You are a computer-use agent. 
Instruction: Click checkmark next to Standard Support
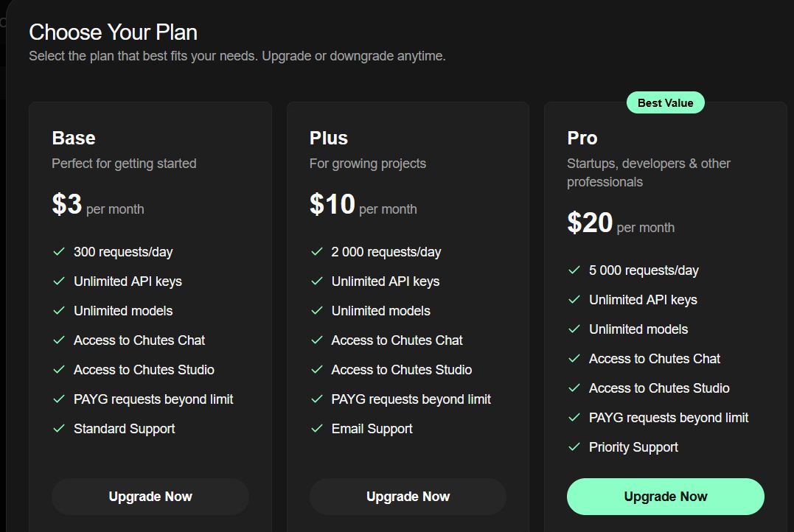click(59, 429)
